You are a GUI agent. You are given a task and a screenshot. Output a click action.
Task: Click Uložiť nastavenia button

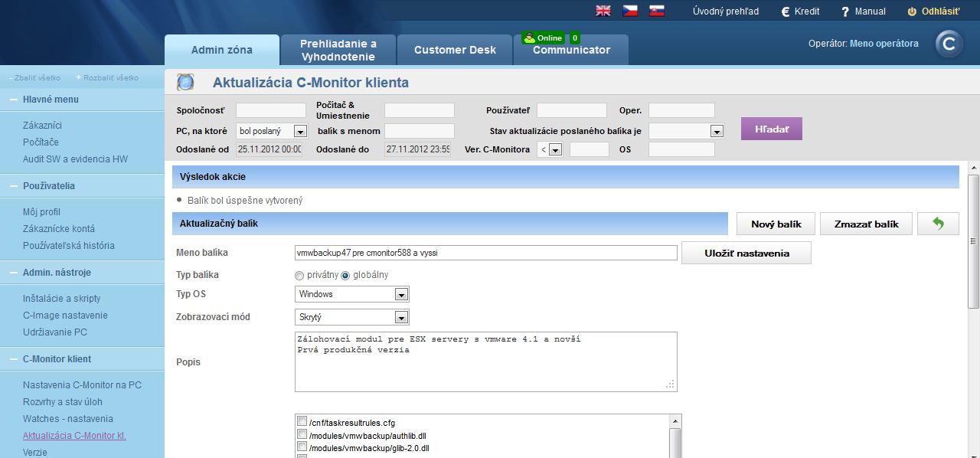point(746,253)
